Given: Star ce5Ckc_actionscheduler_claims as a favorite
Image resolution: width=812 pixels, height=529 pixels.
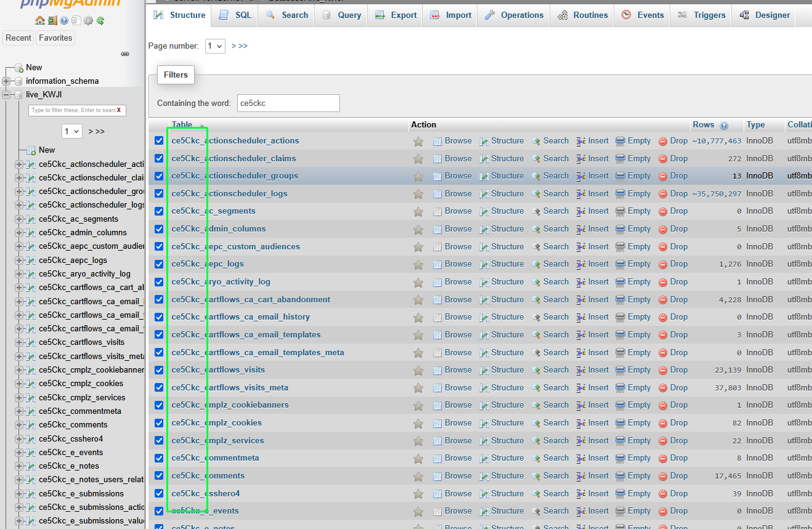Looking at the screenshot, I should (418, 159).
